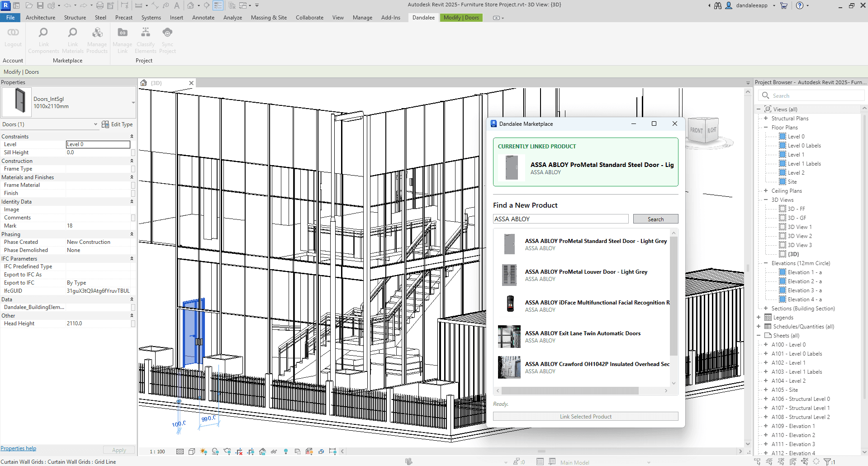Select ASSA ABLOY ProMetal Louver Door result
The height and width of the screenshot is (466, 868).
pos(583,275)
